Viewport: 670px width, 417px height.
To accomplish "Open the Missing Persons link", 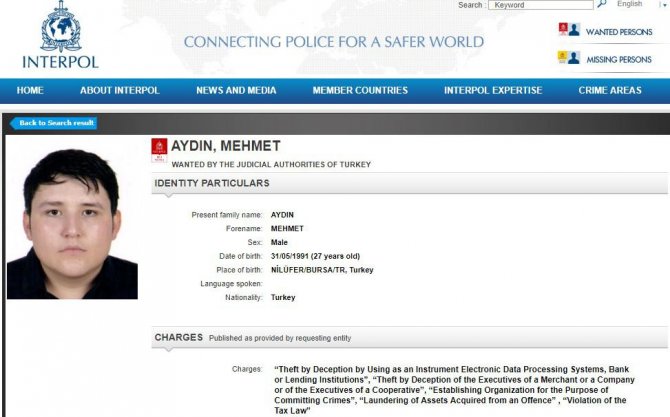I will (x=618, y=60).
